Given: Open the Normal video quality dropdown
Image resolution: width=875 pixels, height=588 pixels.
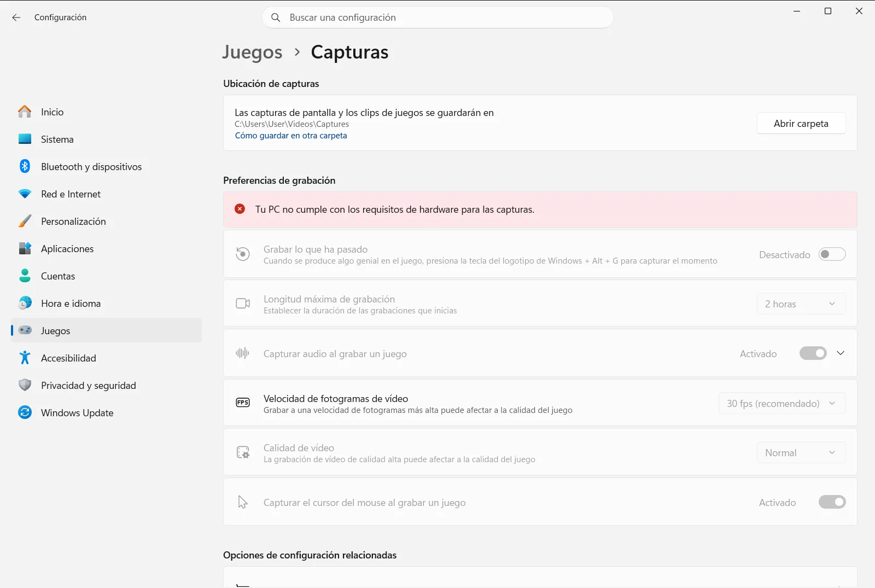Looking at the screenshot, I should pyautogui.click(x=801, y=452).
